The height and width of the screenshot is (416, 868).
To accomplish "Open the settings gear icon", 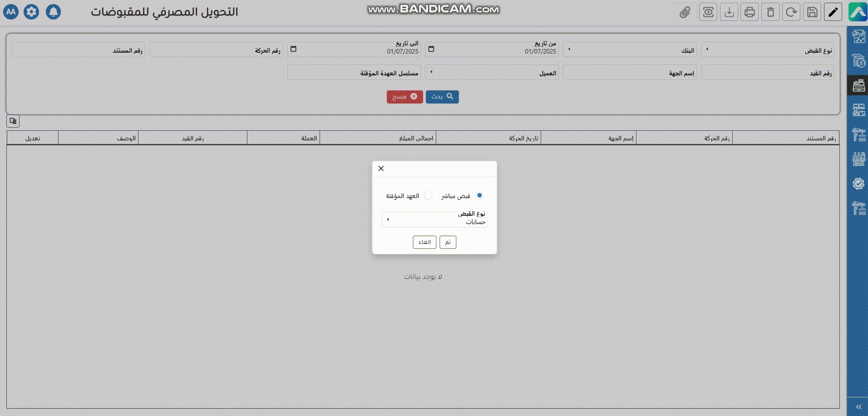I will pyautogui.click(x=31, y=12).
